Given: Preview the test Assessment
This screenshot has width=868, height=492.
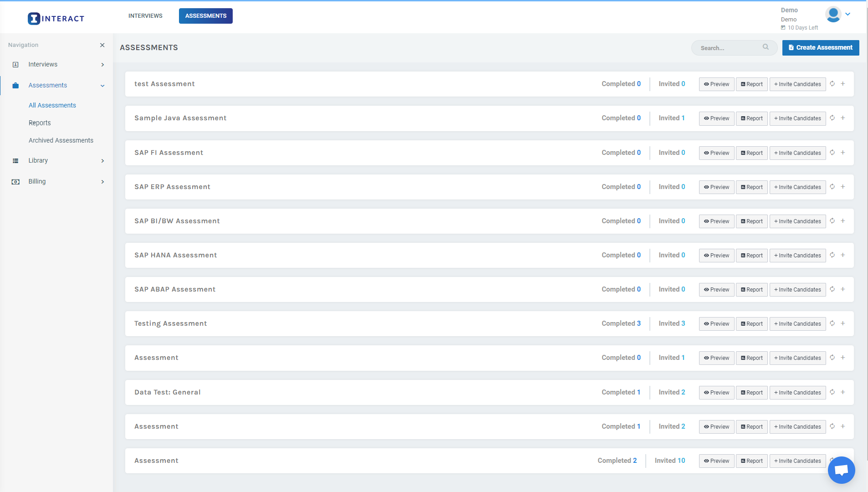Looking at the screenshot, I should coord(717,84).
